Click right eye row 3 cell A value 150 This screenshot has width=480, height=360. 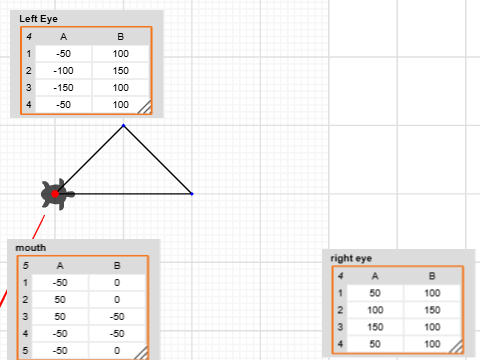click(375, 327)
